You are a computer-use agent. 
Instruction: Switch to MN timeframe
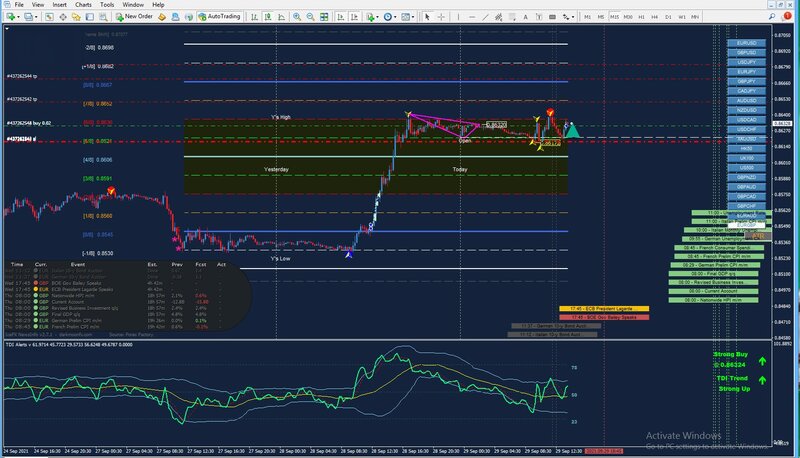pyautogui.click(x=695, y=17)
